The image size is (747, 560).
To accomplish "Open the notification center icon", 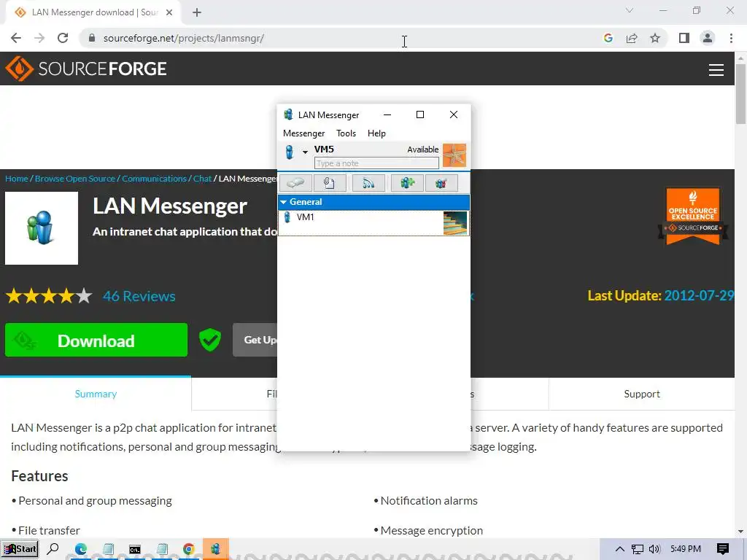I will (x=723, y=549).
